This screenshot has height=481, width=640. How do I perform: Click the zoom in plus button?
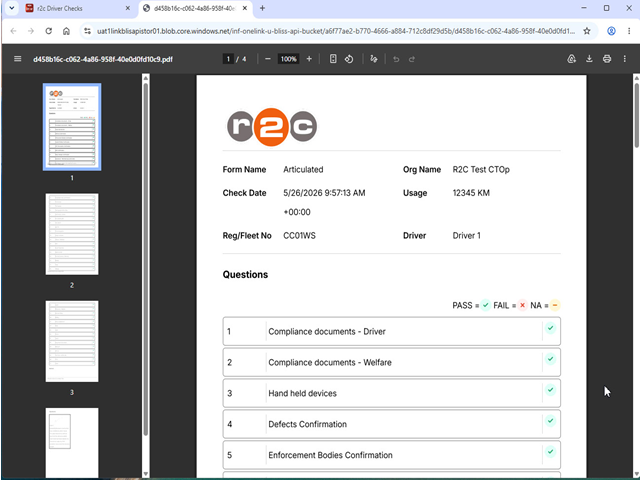tap(309, 59)
